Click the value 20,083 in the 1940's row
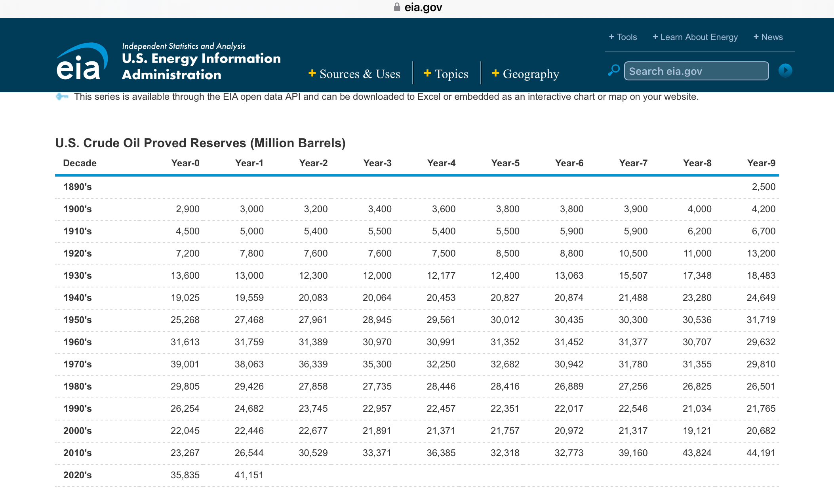This screenshot has height=504, width=834. coord(313,298)
